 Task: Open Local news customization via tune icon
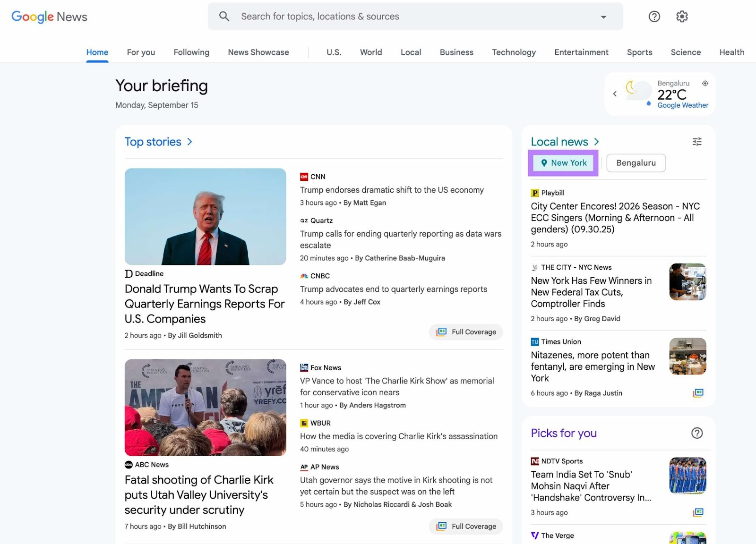point(697,142)
